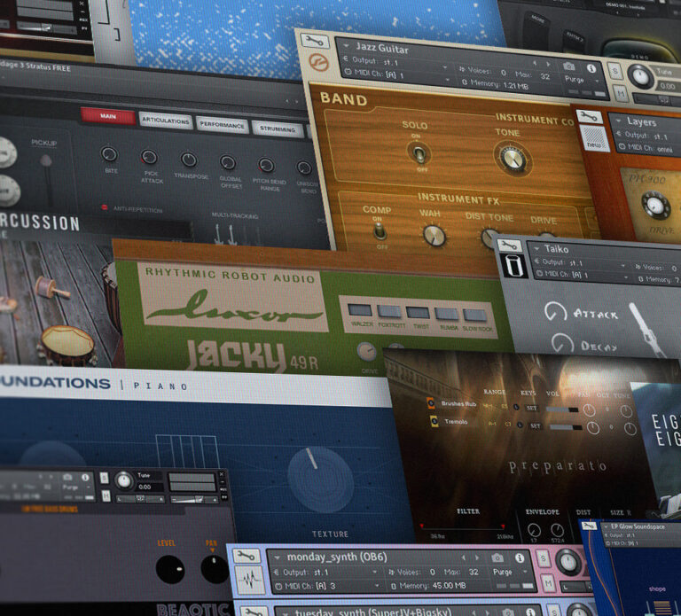Click the LEVEL knob in the drums instrument
681x616 pixels.
click(170, 569)
